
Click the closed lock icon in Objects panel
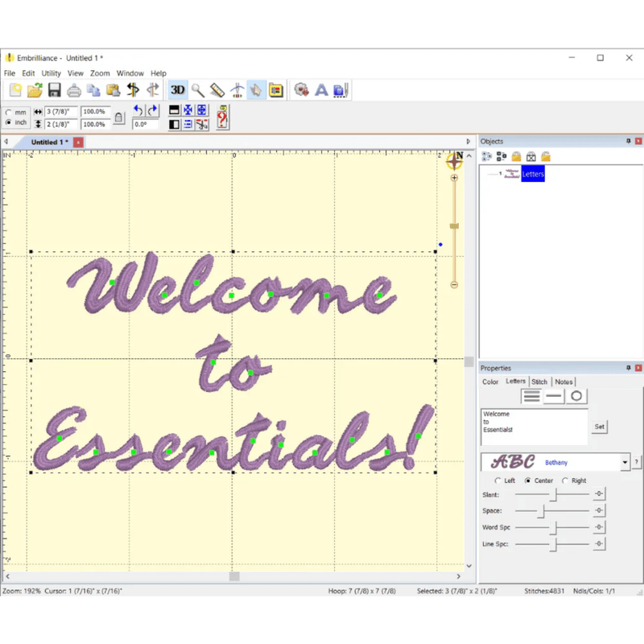coord(516,156)
